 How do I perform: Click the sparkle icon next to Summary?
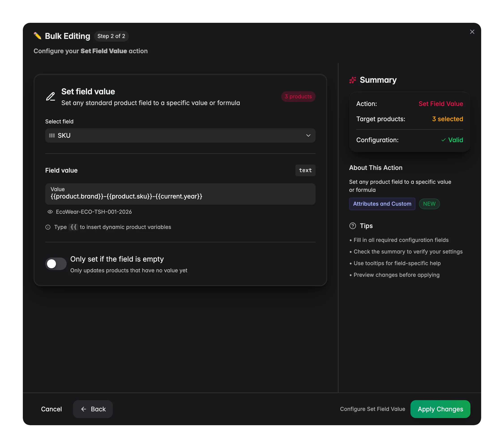pyautogui.click(x=353, y=80)
